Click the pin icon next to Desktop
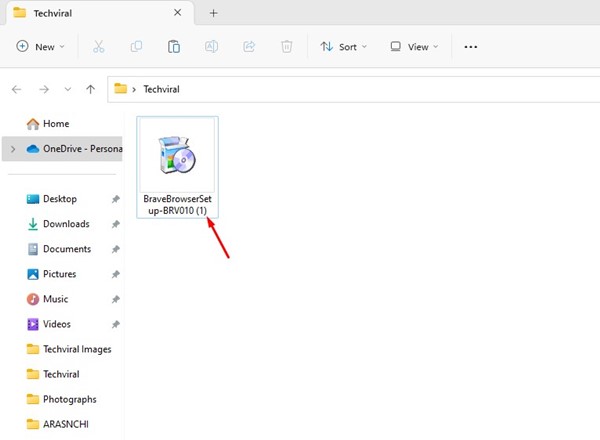 click(116, 199)
